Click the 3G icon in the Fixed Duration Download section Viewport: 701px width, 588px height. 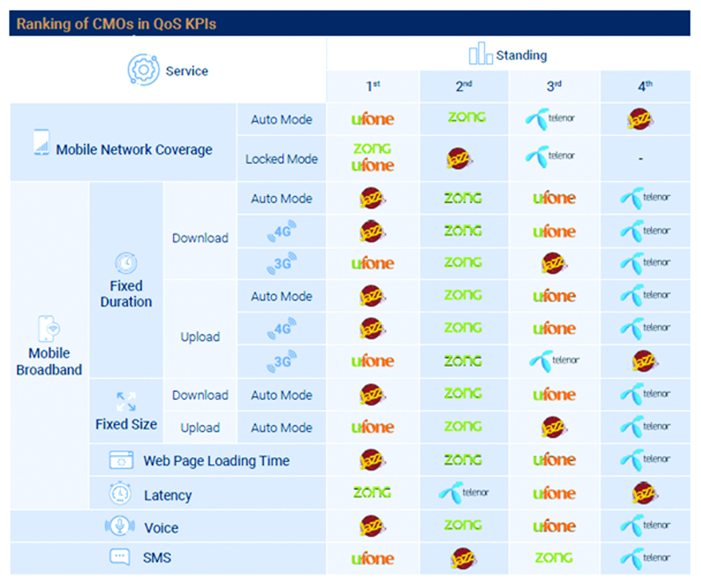point(282,263)
